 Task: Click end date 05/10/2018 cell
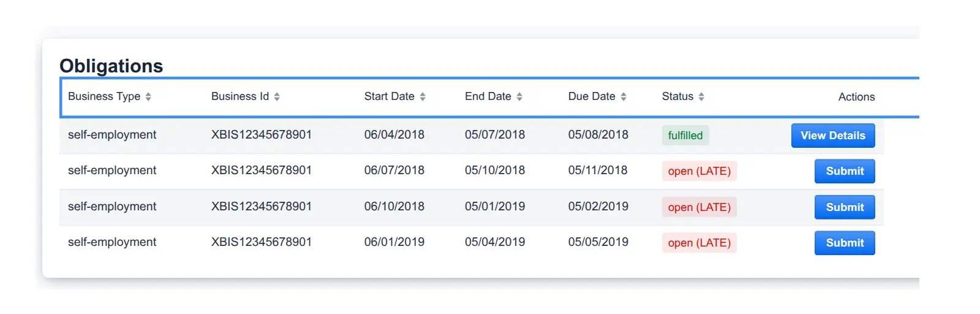tap(494, 170)
